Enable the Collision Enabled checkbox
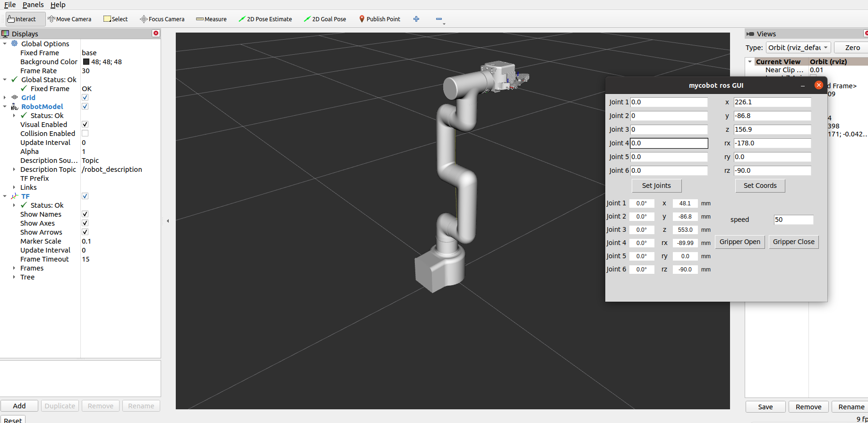Viewport: 868px width, 423px height. pos(85,134)
